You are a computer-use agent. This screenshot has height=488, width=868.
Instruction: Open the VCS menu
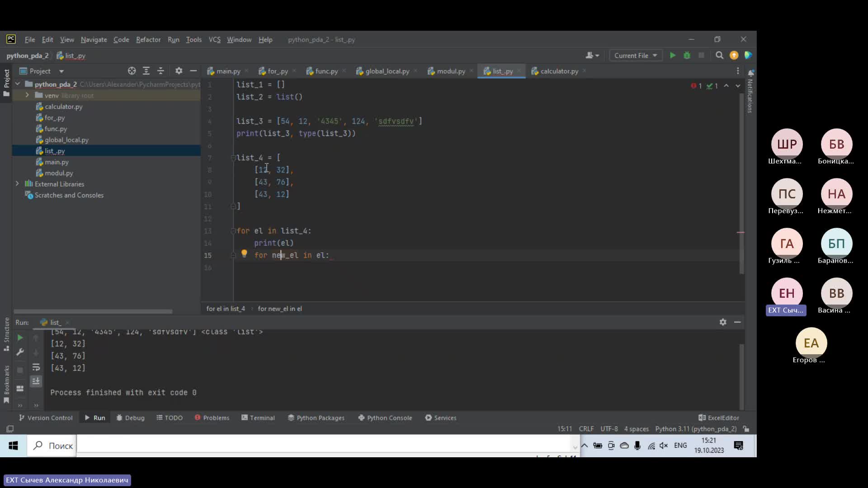[214, 40]
